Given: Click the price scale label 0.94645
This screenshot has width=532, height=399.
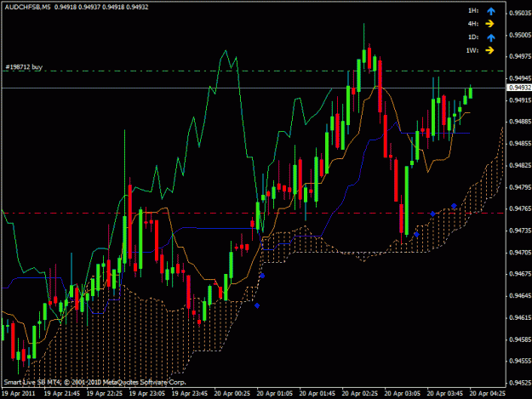Looking at the screenshot, I should [520, 295].
